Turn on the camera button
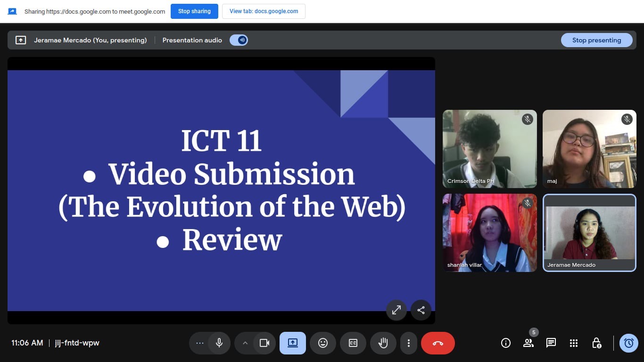 point(264,343)
